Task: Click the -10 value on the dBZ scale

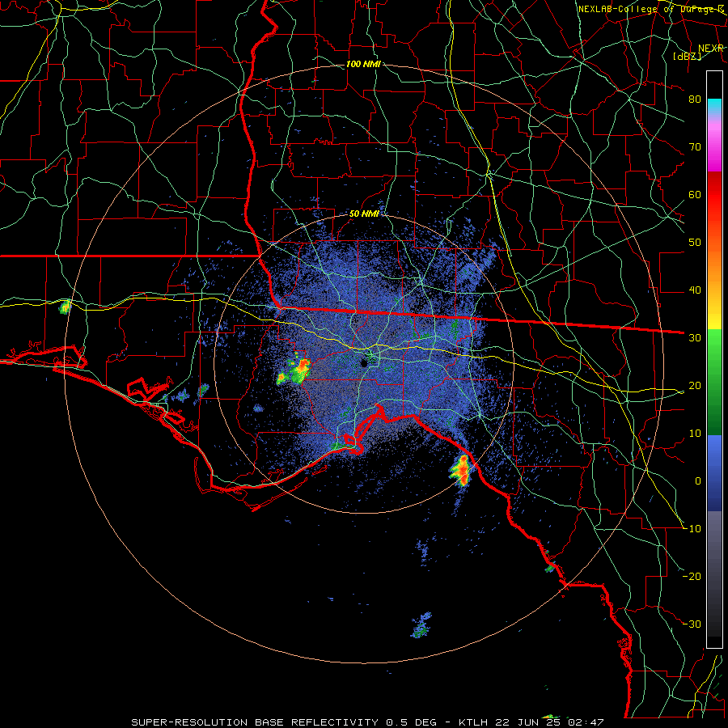Action: pos(692,529)
